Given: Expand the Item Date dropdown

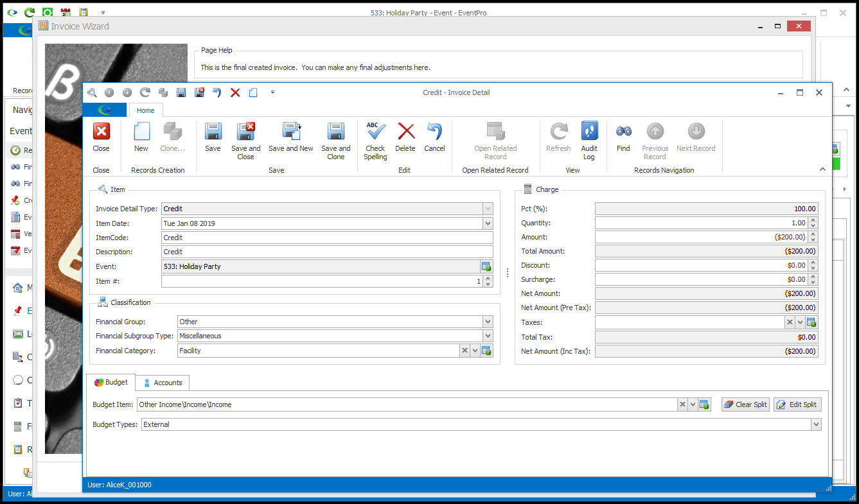Looking at the screenshot, I should pos(488,223).
